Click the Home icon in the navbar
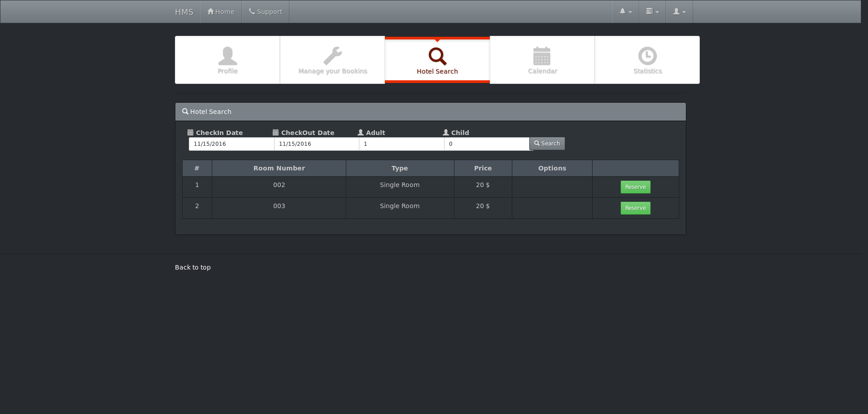The image size is (868, 414). click(210, 11)
